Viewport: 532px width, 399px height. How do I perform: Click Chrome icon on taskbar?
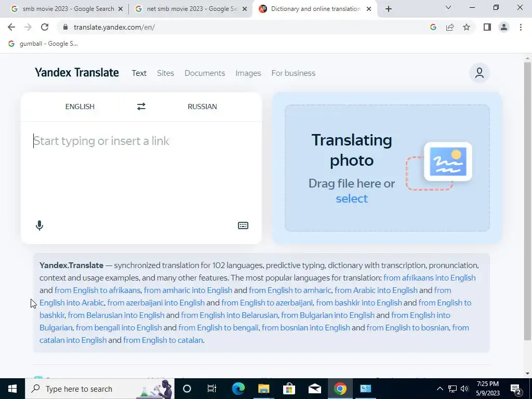pyautogui.click(x=340, y=389)
